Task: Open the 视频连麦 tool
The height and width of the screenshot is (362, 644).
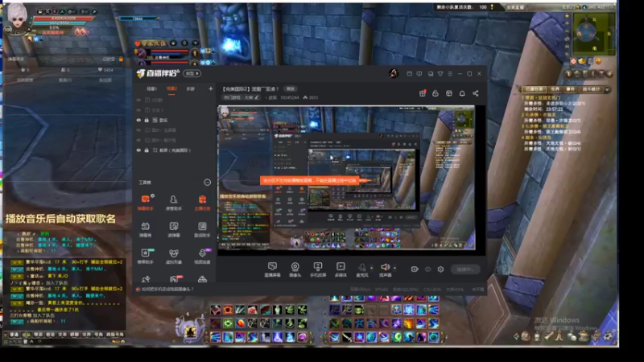Action: pos(202,256)
